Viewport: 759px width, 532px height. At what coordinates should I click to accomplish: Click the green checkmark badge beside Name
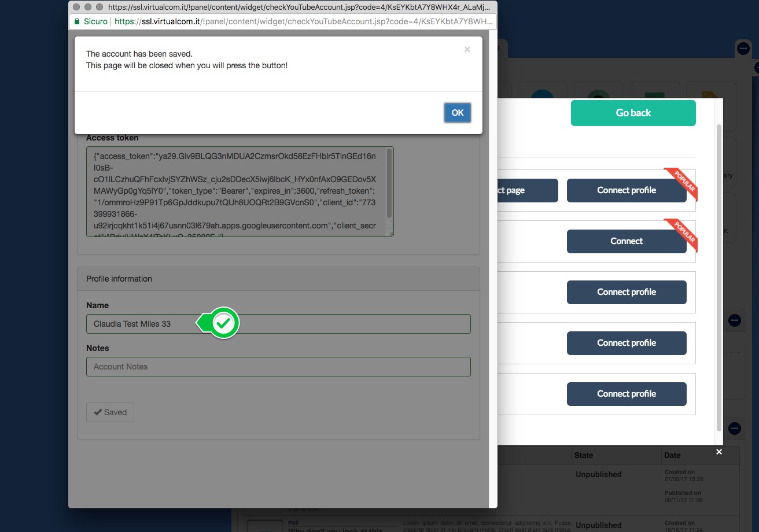(223, 323)
